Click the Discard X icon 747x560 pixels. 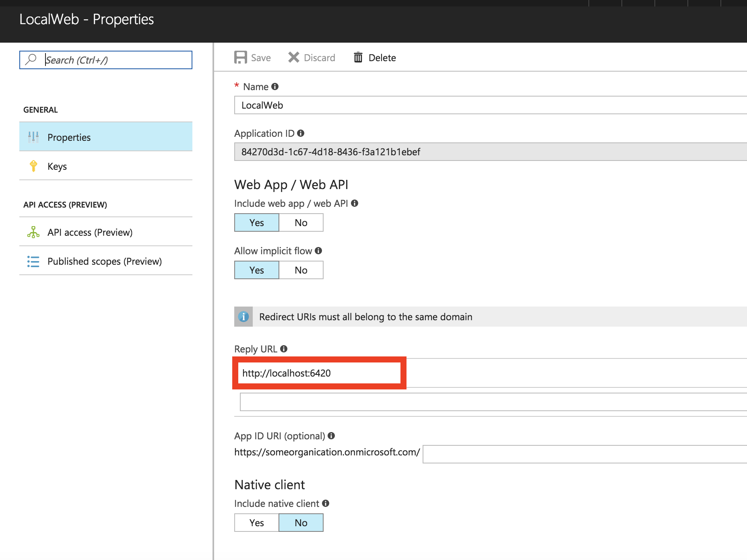294,58
